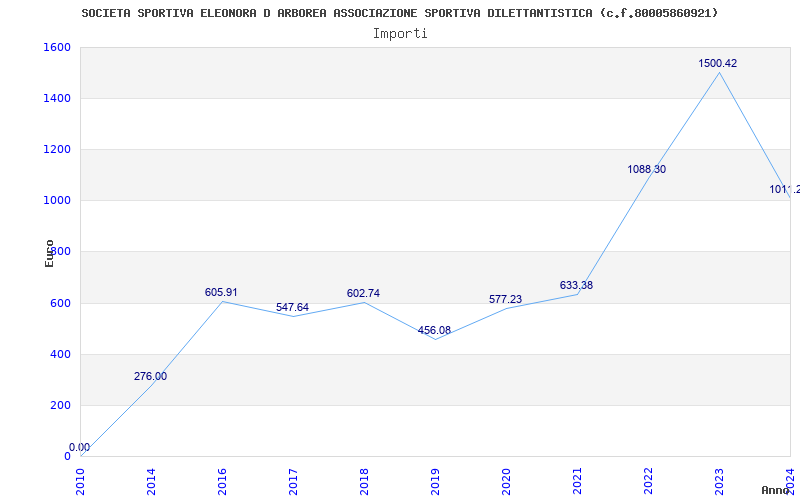Select the x-axis year 2014
The height and width of the screenshot is (500, 800).
[151, 482]
